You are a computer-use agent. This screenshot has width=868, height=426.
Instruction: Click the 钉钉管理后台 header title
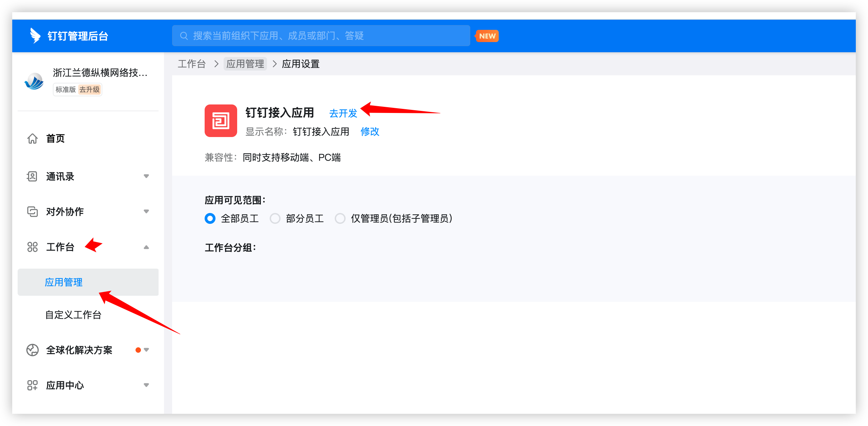click(x=78, y=36)
